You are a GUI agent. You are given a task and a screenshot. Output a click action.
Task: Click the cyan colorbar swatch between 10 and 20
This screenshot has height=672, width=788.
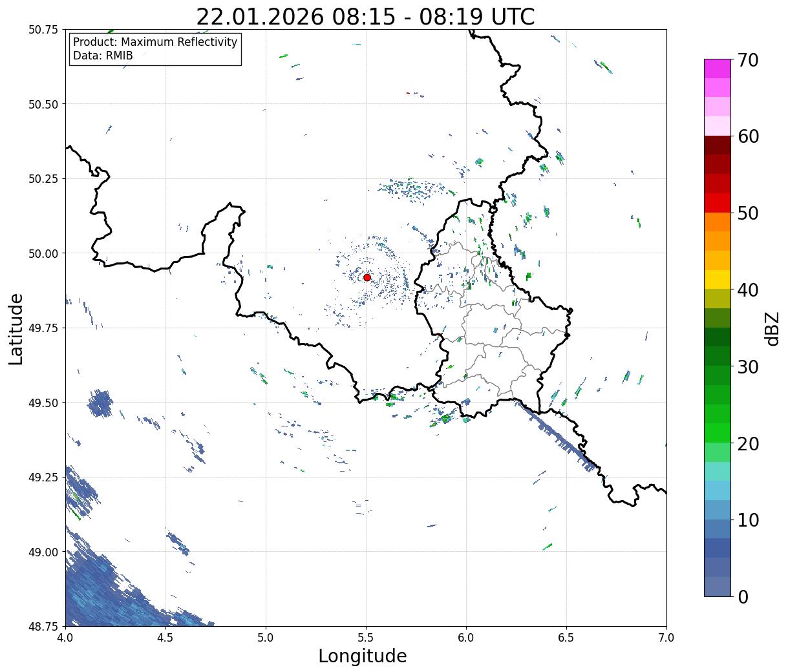[718, 490]
